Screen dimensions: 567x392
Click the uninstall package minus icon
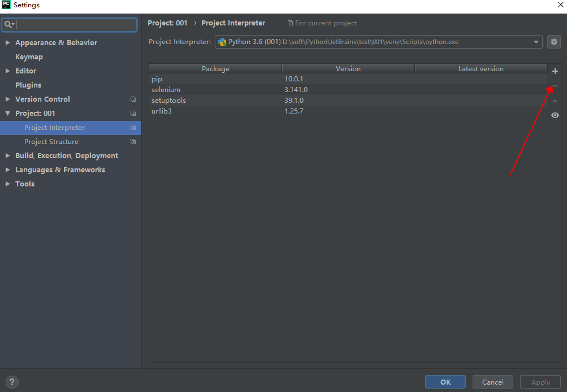point(555,86)
